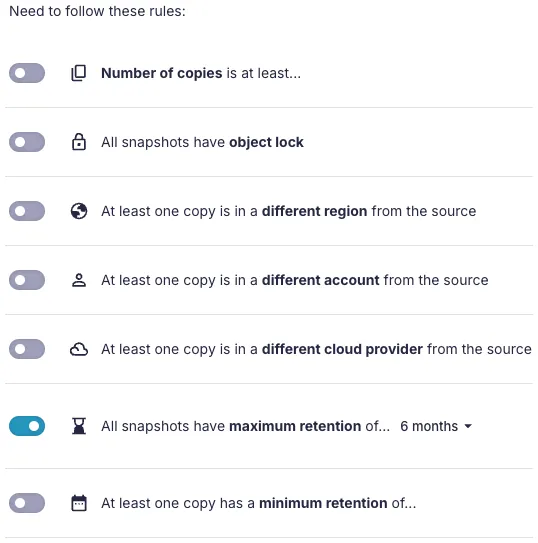Click the person icon for different account
This screenshot has height=543, width=538.
click(x=79, y=280)
